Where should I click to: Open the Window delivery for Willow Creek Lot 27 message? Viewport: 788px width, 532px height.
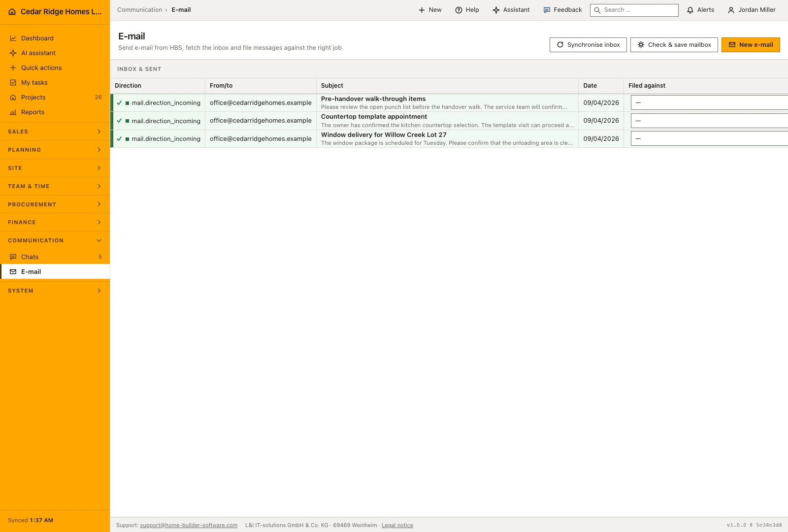click(384, 135)
